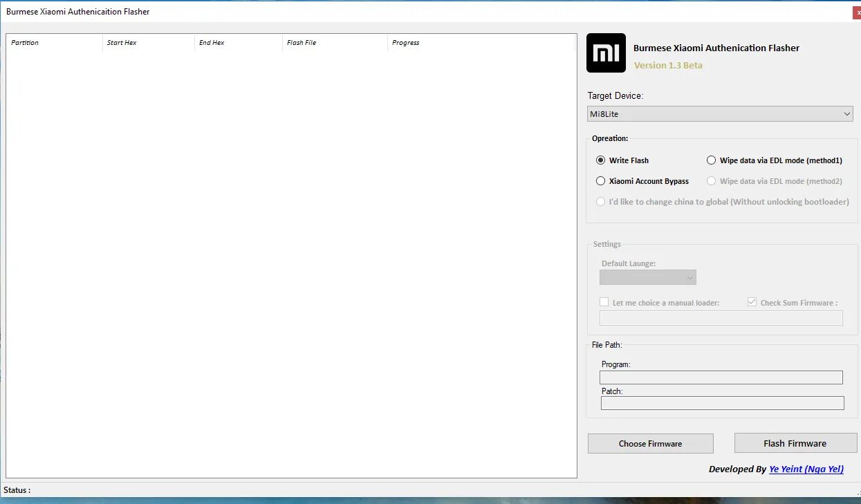
Task: Click the Flash File column header
Action: point(335,43)
